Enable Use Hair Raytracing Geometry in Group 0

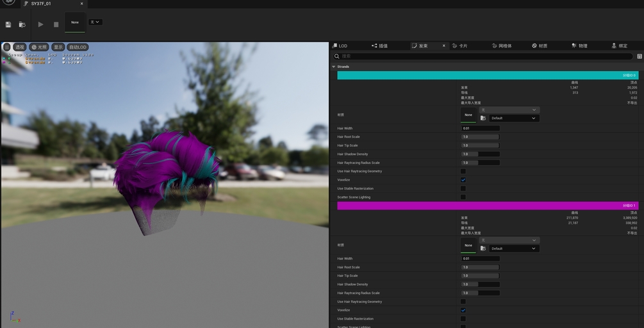click(x=463, y=171)
